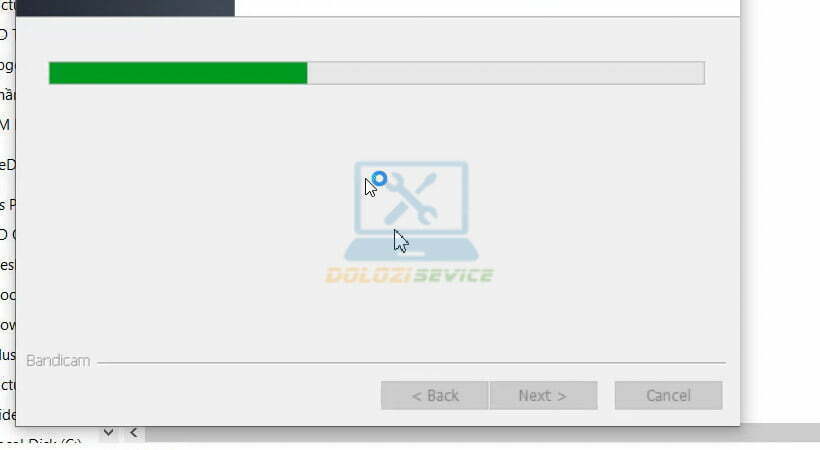
Task: Click the blue busy spinner ring
Action: (x=380, y=179)
